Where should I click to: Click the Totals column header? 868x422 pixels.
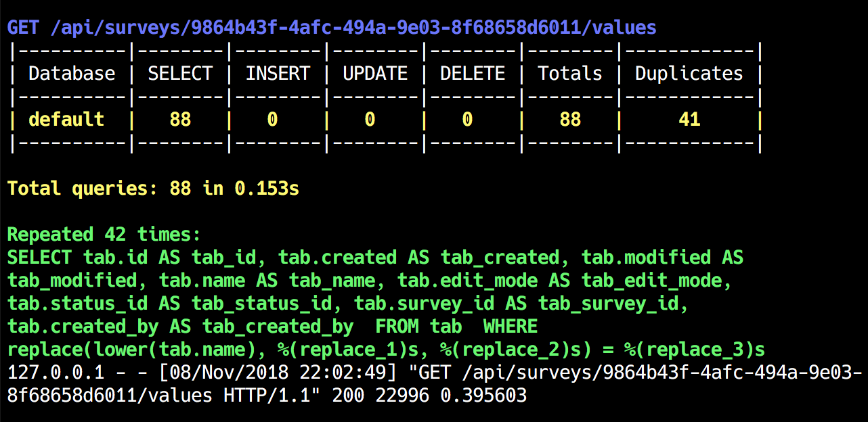click(569, 73)
